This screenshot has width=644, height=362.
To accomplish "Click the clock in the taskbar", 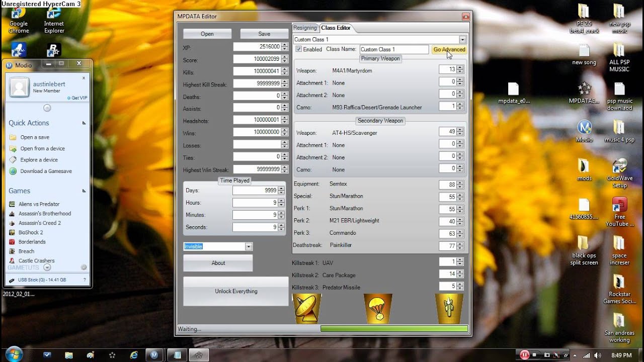I will (x=621, y=355).
